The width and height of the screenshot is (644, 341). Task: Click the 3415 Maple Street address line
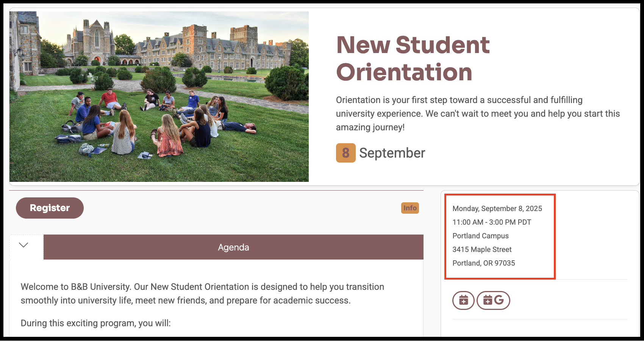pyautogui.click(x=482, y=249)
